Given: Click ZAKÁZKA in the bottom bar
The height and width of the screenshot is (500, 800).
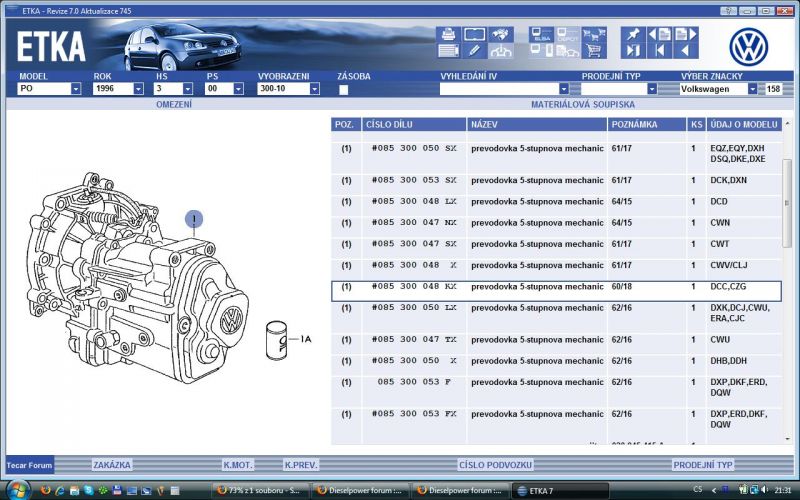Looking at the screenshot, I should (111, 465).
